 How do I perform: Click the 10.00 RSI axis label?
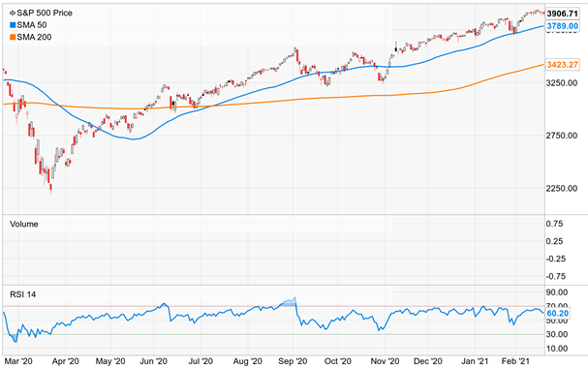point(557,349)
